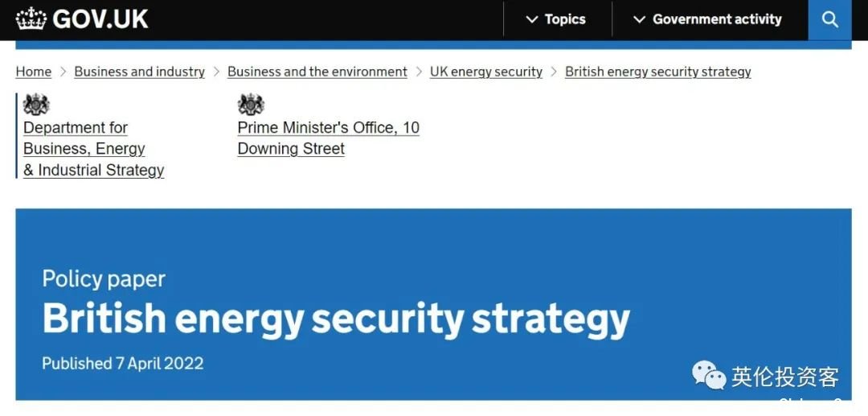Click the WeChat logo watermark icon
This screenshot has height=416, width=868.
709,375
